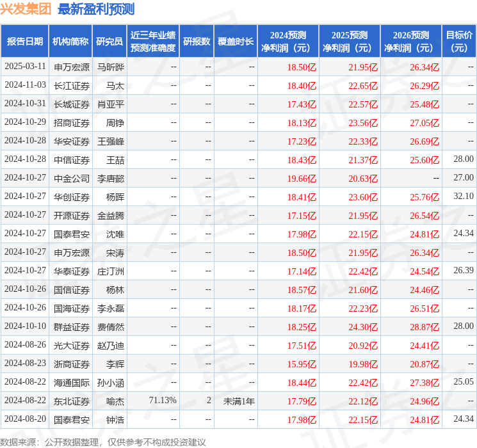Click the 2026预测净利润 column header
The height and width of the screenshot is (448, 477).
[411, 42]
